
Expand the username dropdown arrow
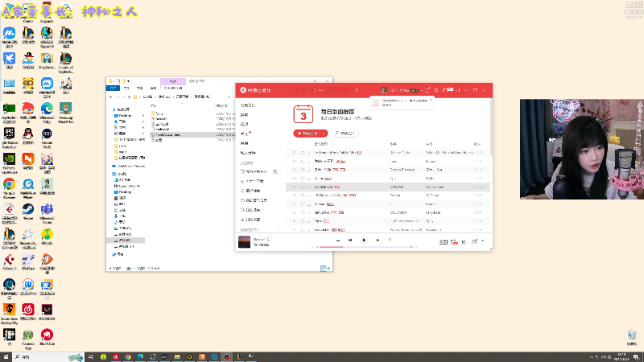(421, 90)
